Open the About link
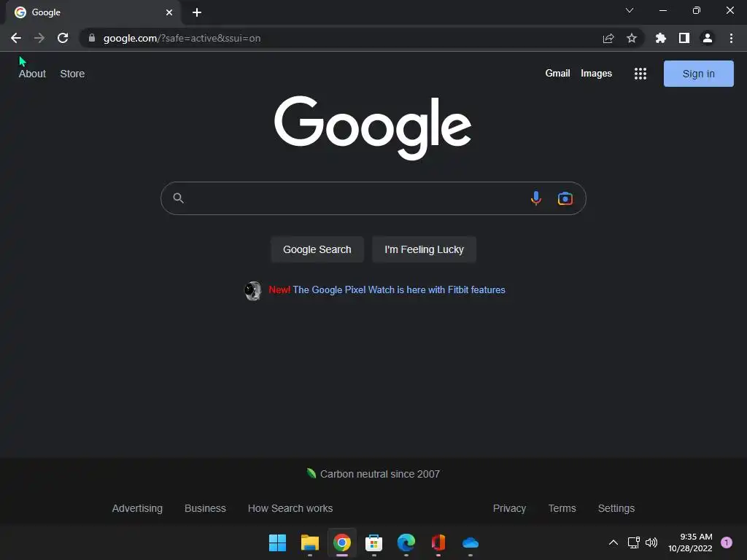 (32, 74)
